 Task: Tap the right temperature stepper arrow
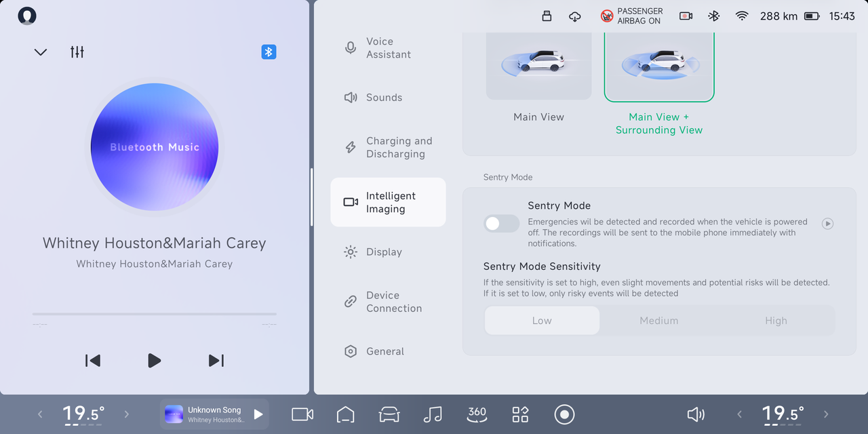tap(826, 414)
